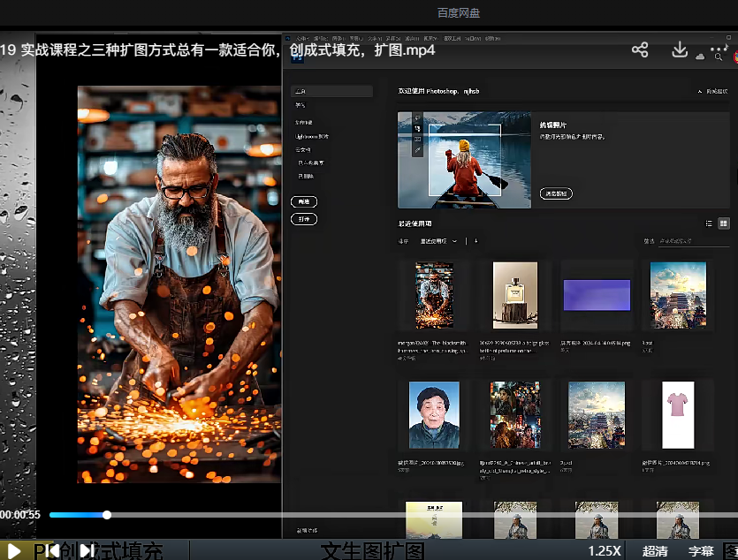The height and width of the screenshot is (560, 738).
Task: Open Photoshop's 帮助 menu
Action: [x=493, y=38]
